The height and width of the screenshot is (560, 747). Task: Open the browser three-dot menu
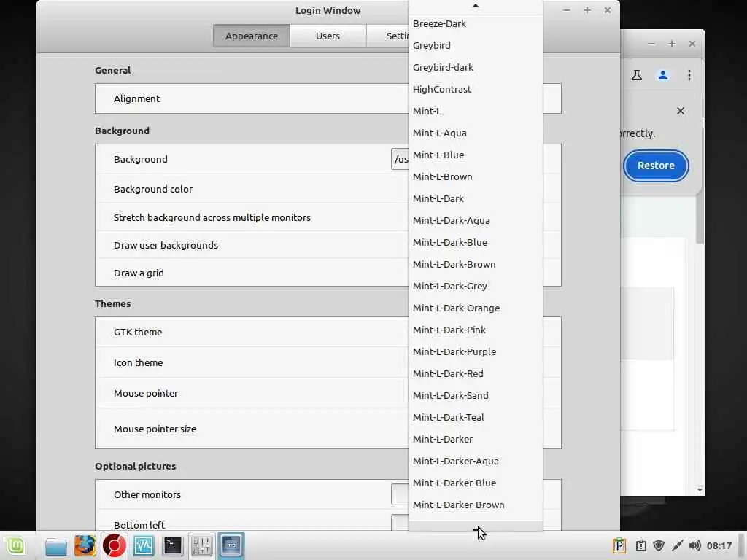(x=689, y=75)
